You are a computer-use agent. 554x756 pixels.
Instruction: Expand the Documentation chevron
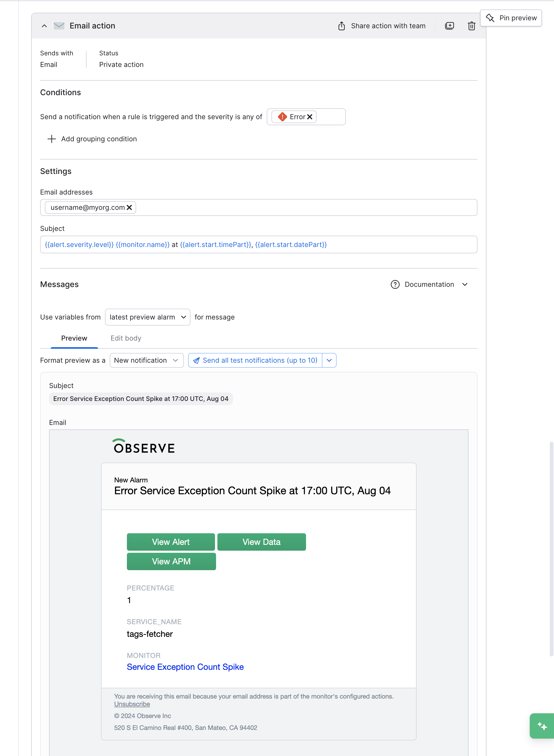(x=465, y=284)
